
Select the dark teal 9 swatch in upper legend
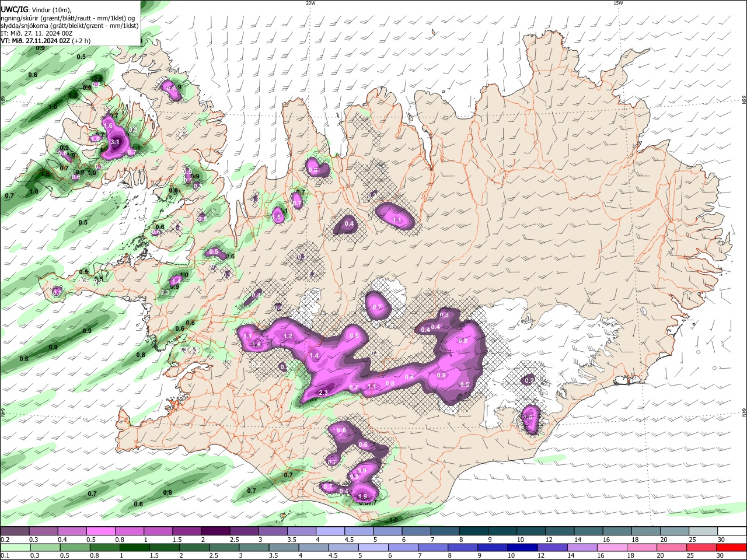point(502,531)
